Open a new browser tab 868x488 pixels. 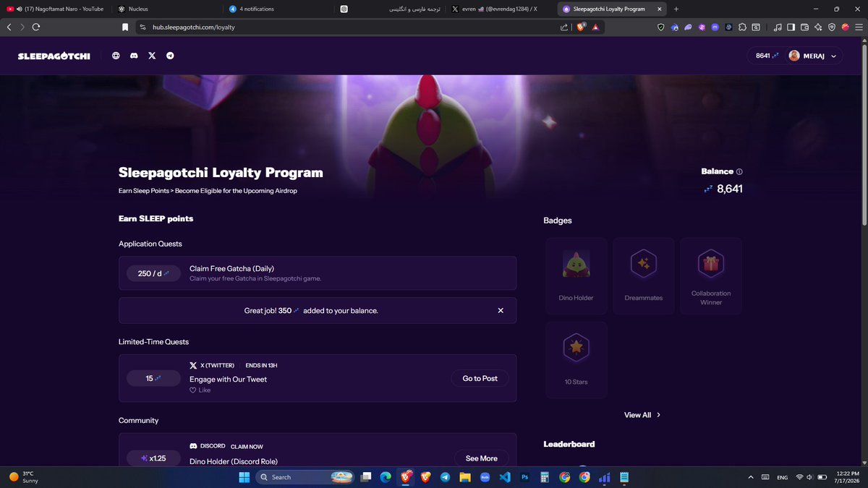676,9
